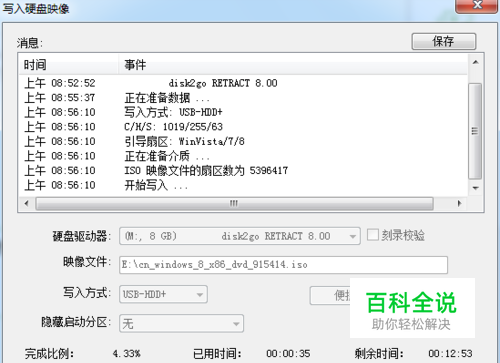Open the 隐藏启动分区 dropdown
Viewport: 500px width, 363px height.
click(181, 324)
